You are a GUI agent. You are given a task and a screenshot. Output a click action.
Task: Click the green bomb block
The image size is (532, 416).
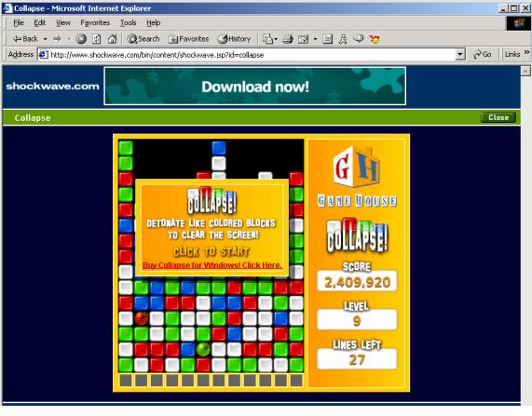point(203,349)
